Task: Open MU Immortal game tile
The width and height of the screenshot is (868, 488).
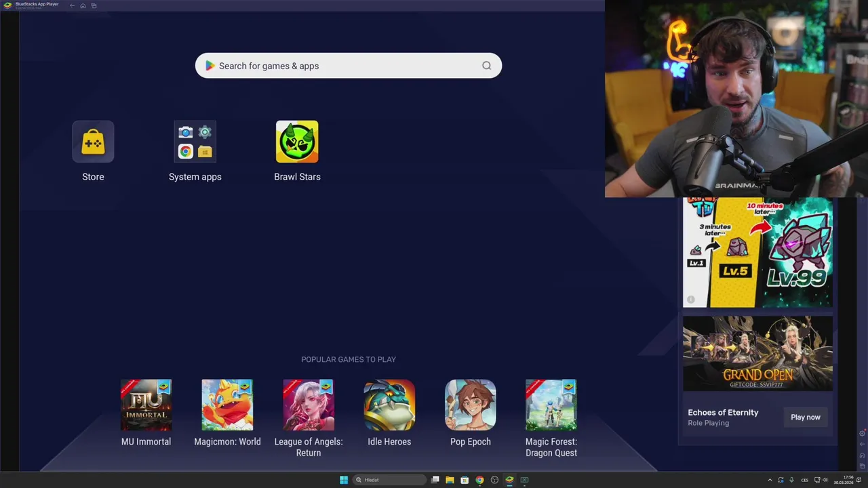Action: click(146, 405)
